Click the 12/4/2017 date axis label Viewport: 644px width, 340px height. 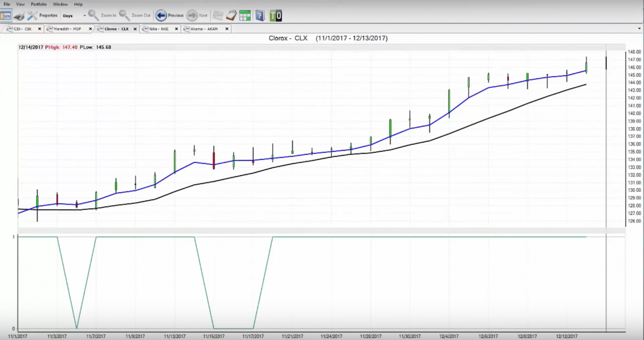[x=449, y=336]
